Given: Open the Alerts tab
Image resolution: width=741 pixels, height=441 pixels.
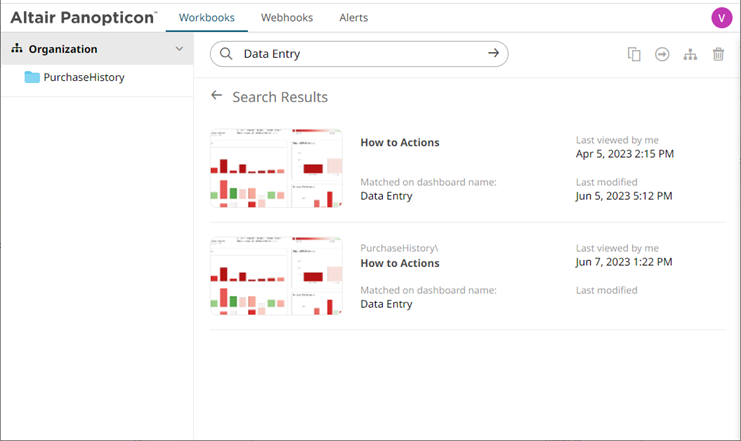Looking at the screenshot, I should [x=353, y=18].
